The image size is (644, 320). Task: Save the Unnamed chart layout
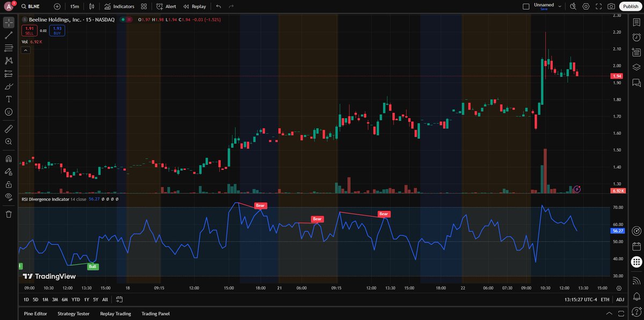point(544,6)
